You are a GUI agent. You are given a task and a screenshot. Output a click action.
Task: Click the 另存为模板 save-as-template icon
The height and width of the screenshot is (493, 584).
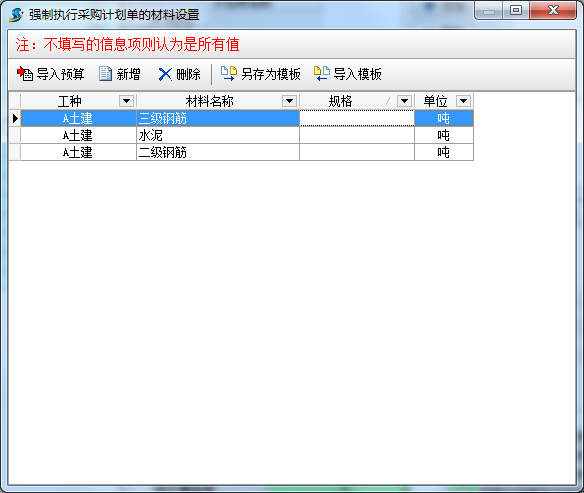(229, 73)
